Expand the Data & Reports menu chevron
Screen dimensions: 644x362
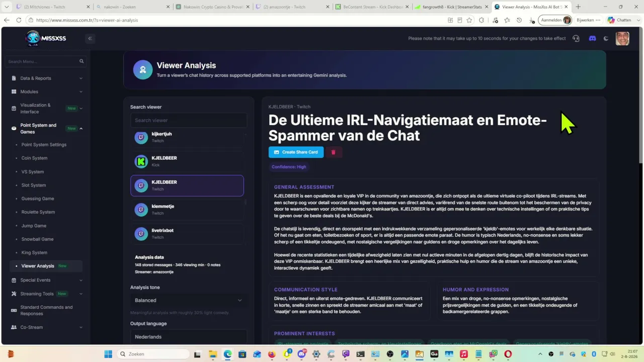tap(81, 78)
